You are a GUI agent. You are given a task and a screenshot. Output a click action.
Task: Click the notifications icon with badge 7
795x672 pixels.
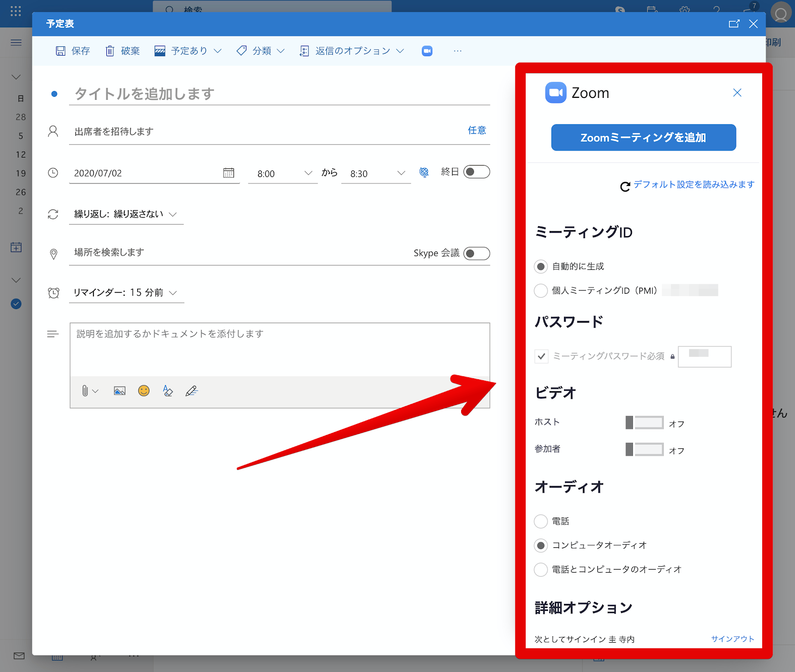tap(750, 9)
